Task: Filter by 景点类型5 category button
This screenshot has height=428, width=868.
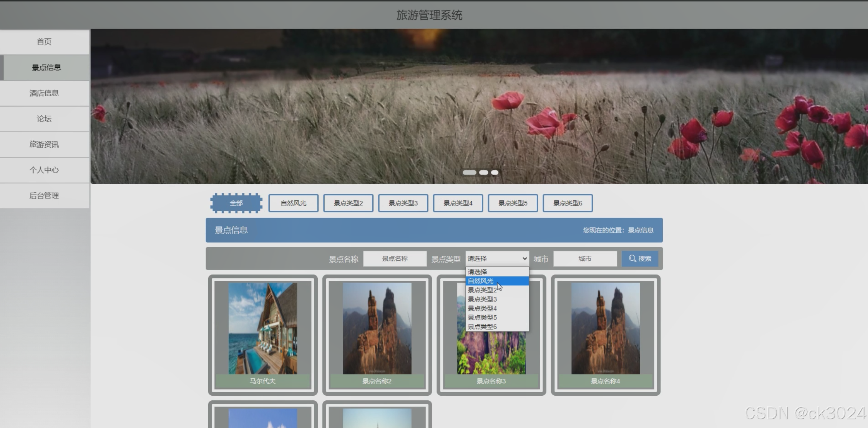Action: point(513,203)
